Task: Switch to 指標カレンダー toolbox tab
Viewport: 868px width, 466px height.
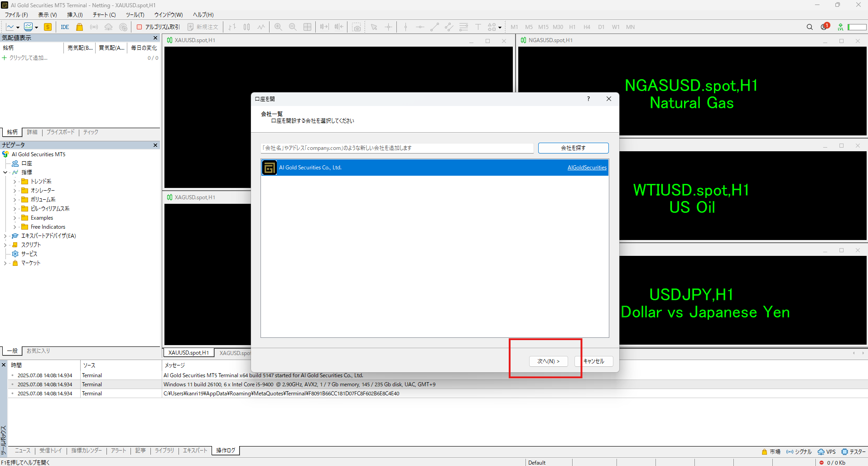Action: tap(87, 451)
